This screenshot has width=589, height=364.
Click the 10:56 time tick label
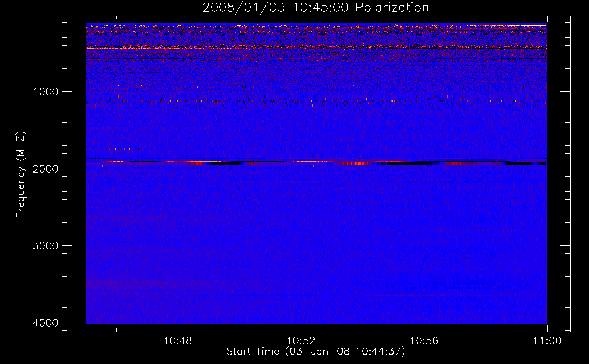424,341
